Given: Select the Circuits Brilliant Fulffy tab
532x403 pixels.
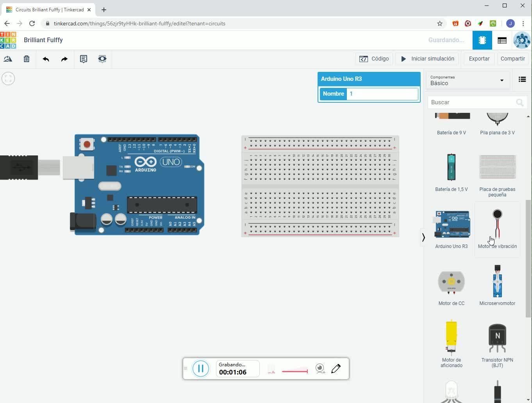Looking at the screenshot, I should click(49, 10).
